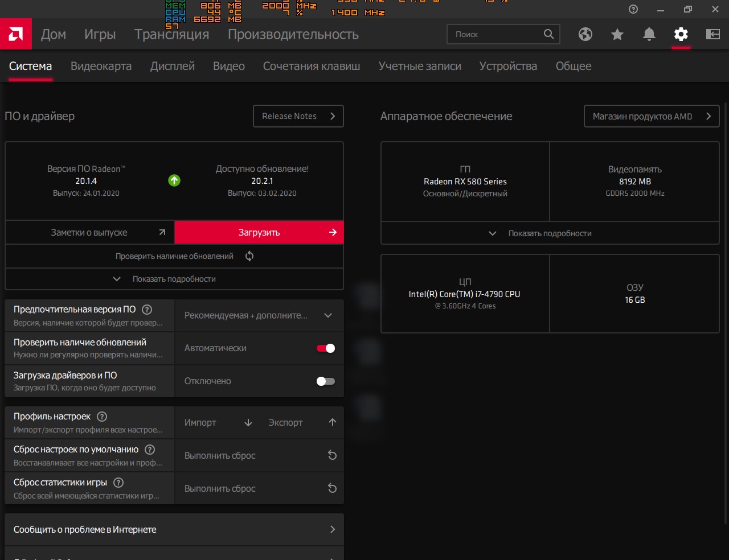Open the help question mark in title bar
This screenshot has height=560, width=729.
click(x=633, y=9)
